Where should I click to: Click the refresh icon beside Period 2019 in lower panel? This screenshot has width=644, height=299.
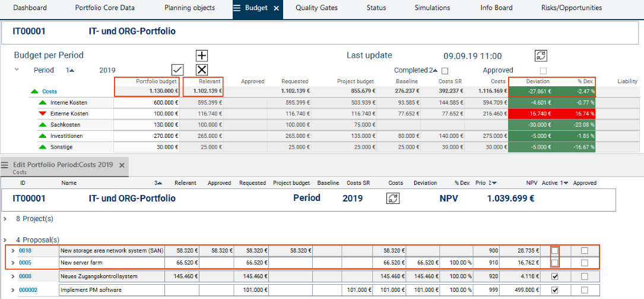392,199
